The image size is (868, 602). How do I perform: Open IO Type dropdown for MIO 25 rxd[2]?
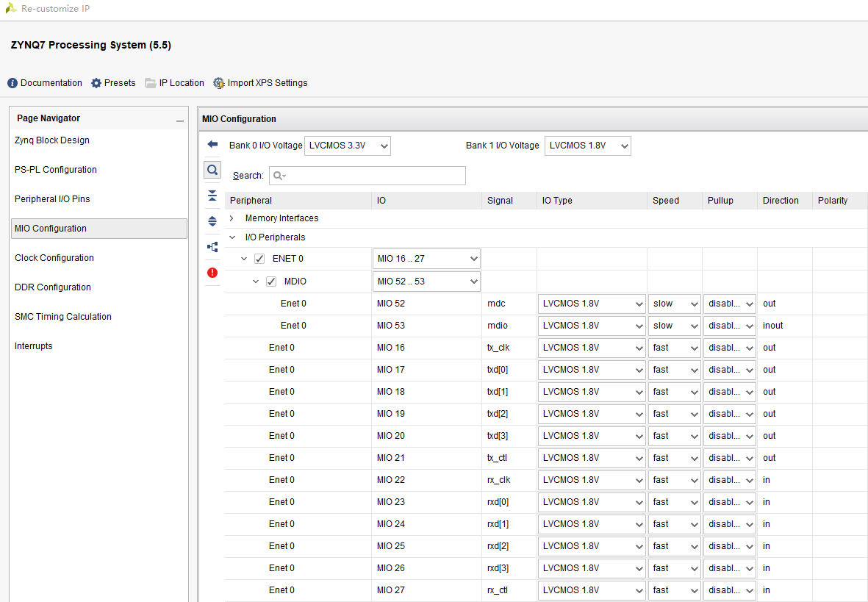point(591,546)
